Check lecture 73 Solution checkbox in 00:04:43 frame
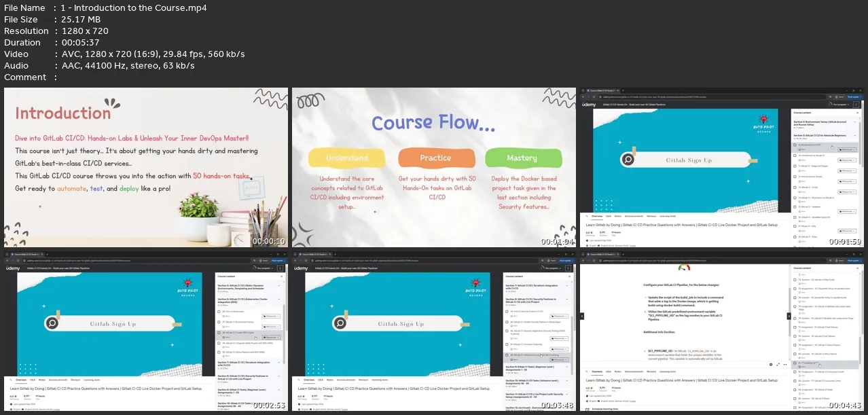868x415 pixels. click(x=795, y=280)
